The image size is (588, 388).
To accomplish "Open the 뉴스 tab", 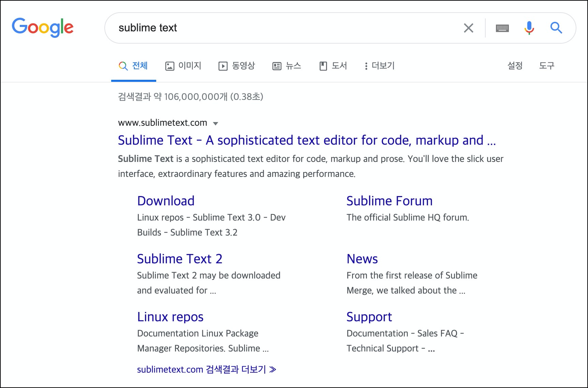I will (287, 66).
